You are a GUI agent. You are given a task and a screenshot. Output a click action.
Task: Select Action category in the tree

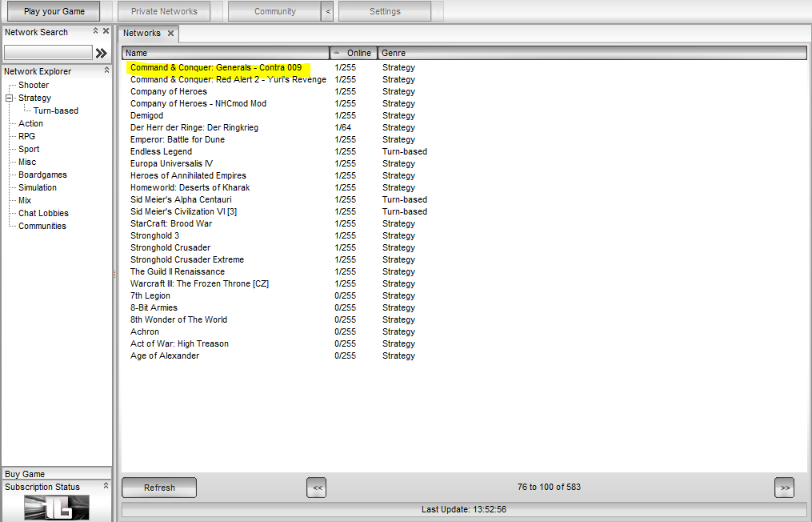30,123
